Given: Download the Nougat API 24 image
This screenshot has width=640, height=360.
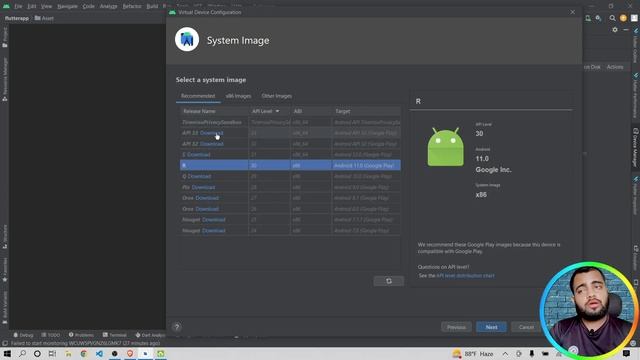Looking at the screenshot, I should click(x=214, y=231).
